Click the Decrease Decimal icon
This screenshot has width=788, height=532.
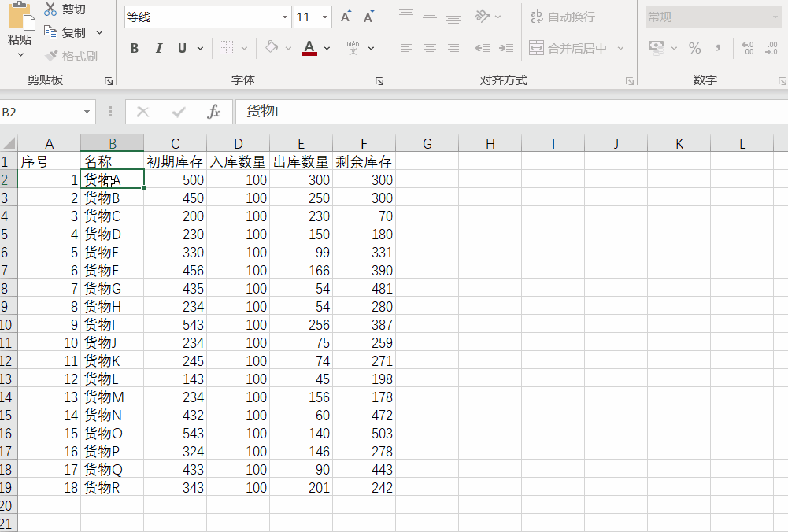[771, 48]
